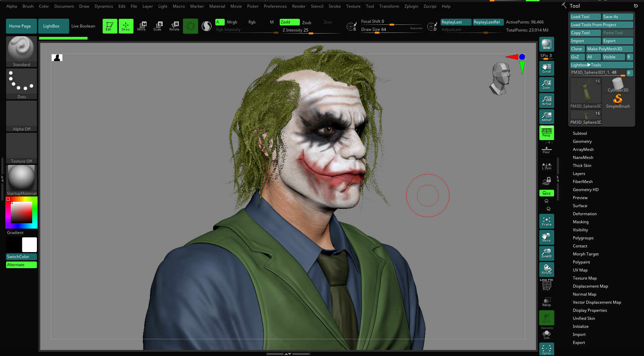Click the Zoom3D navigation icon
644x356 pixels.
546,253
